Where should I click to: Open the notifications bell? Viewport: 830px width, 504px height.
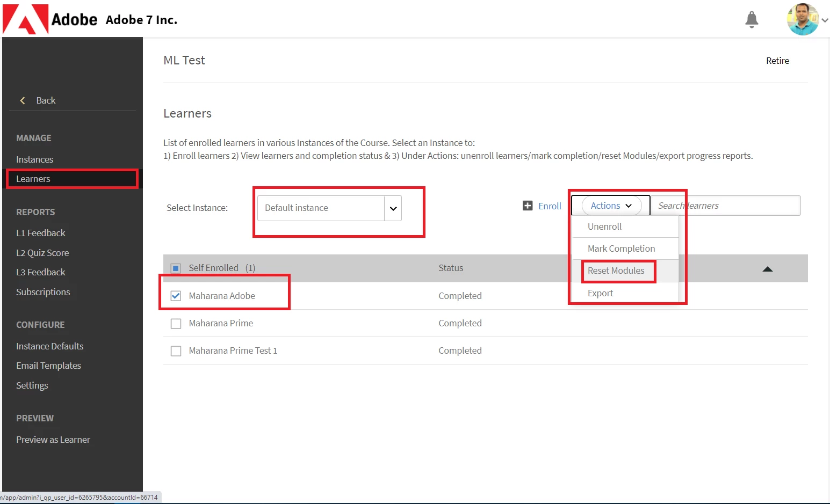[752, 19]
